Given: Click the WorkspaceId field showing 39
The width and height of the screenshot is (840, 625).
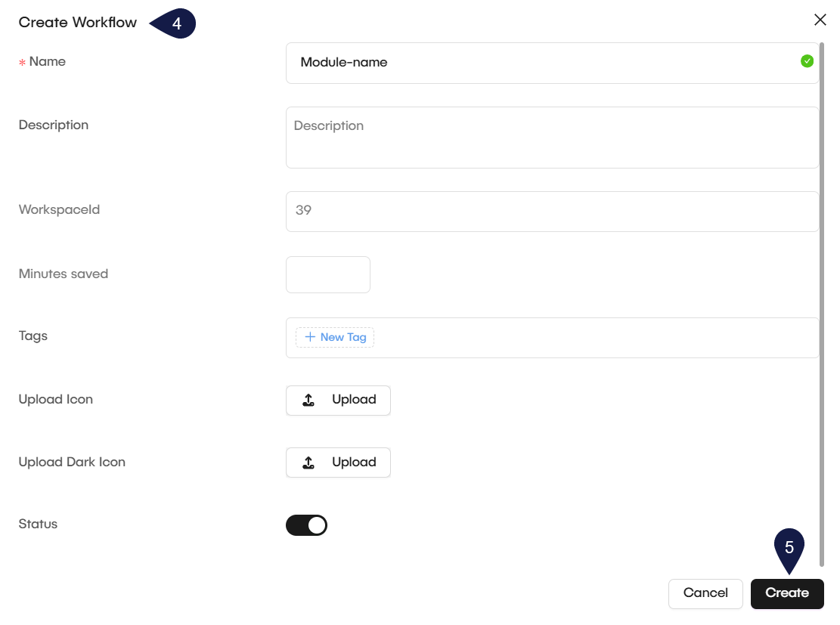Looking at the screenshot, I should point(552,211).
